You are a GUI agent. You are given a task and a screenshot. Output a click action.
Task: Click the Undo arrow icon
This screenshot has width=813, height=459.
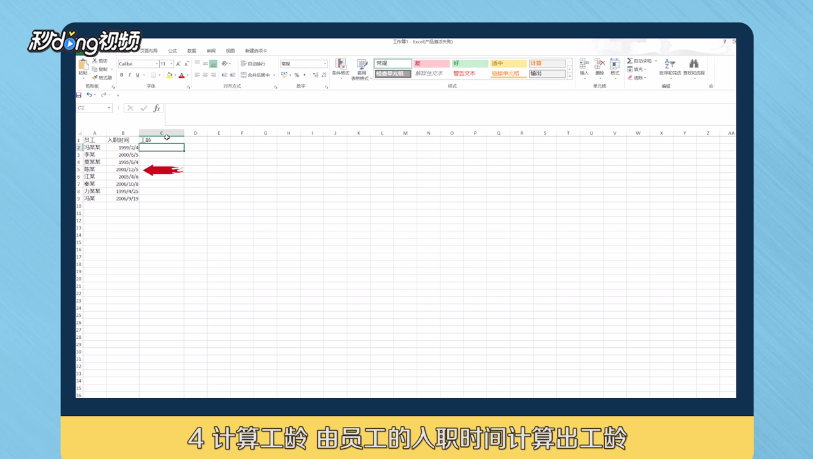[x=89, y=95]
